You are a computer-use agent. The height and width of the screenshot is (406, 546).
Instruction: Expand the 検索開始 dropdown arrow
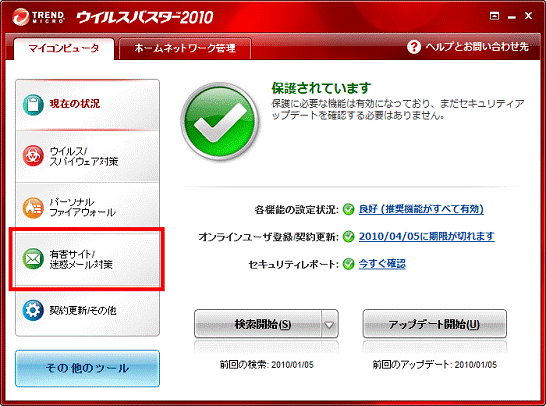[329, 325]
